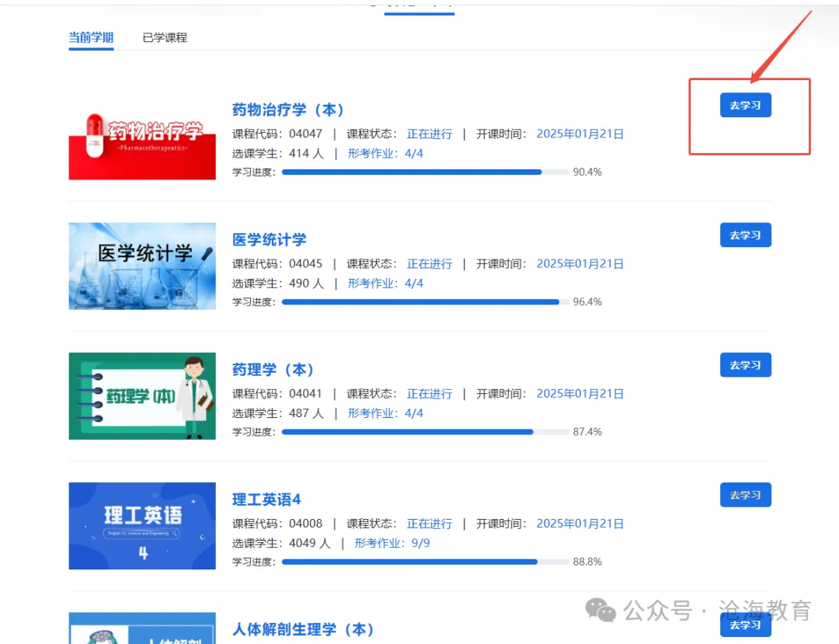Open the 已学课程 tab
Screen dimensions: 839x644
tap(165, 37)
